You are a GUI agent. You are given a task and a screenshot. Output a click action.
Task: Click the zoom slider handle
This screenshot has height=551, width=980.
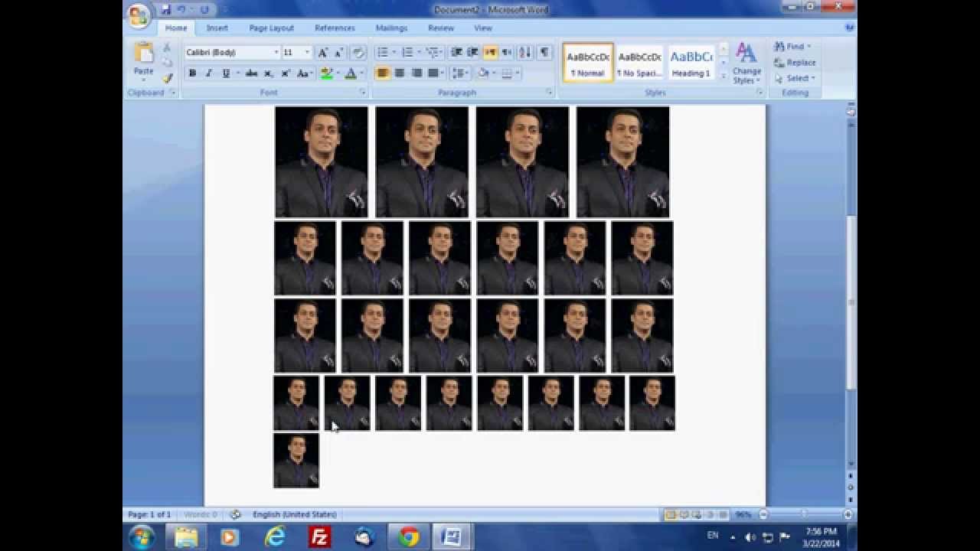pyautogui.click(x=803, y=514)
